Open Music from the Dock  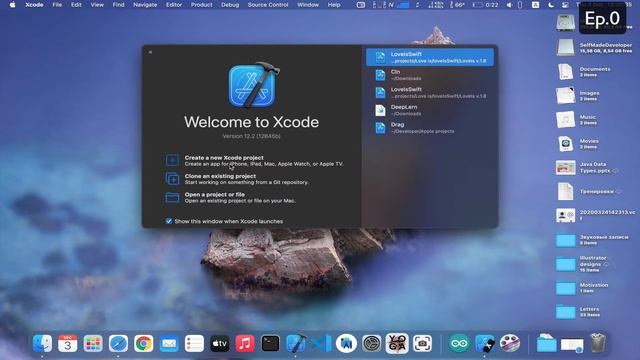coord(245,344)
